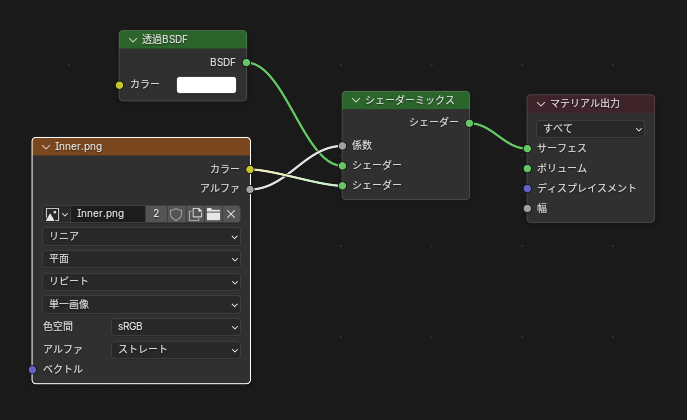687x420 pixels.
Task: Click the second シェーダー input socket
Action: [x=342, y=186]
